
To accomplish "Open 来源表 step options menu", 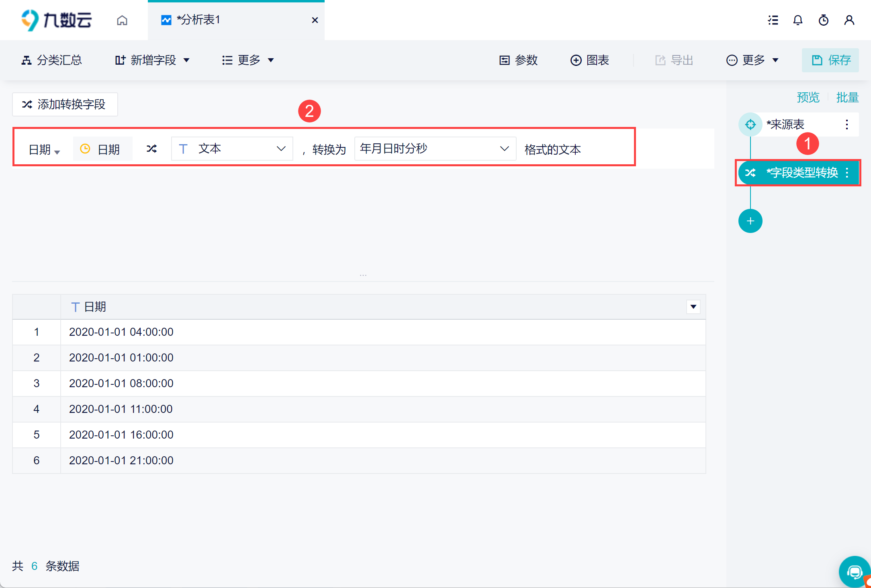I will pos(847,125).
